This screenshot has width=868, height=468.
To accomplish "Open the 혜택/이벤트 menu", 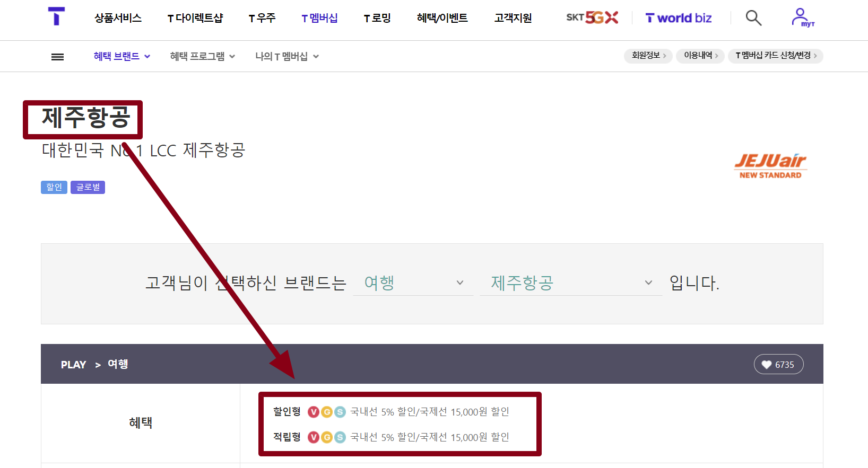I will [x=442, y=18].
